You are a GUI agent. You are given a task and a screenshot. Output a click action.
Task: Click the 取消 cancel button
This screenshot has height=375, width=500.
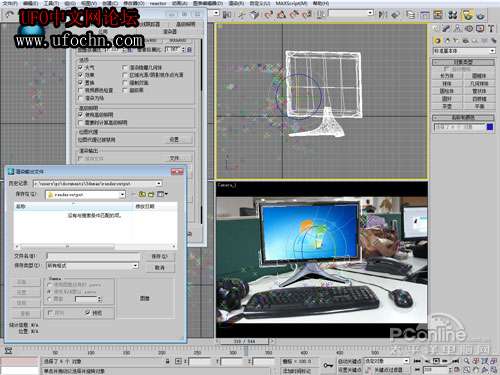[x=159, y=268]
